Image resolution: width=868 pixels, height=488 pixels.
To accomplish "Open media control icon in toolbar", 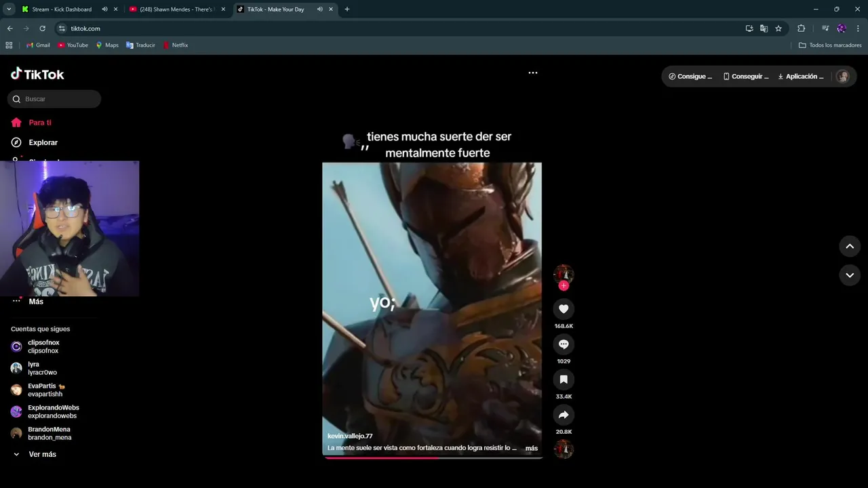I will tap(825, 28).
